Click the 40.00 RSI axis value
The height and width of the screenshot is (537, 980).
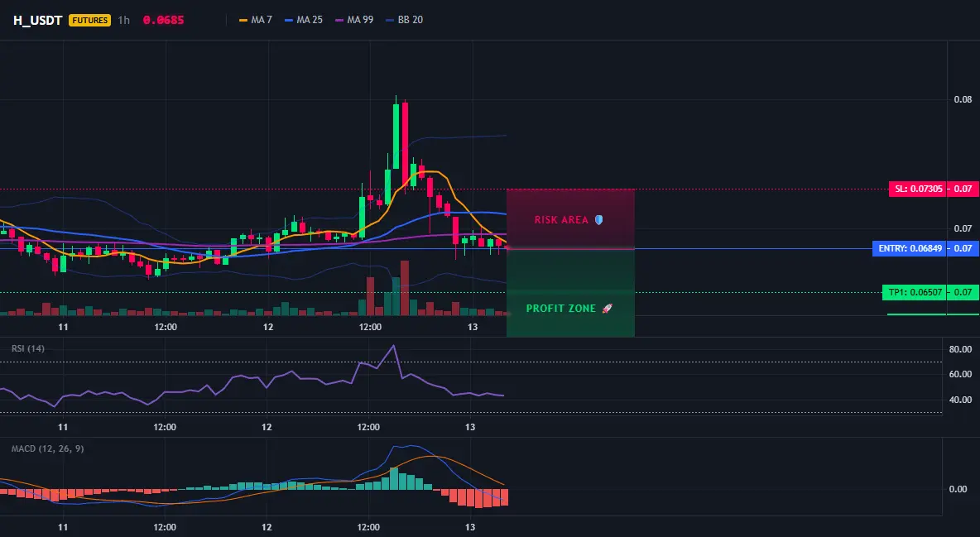(x=961, y=400)
